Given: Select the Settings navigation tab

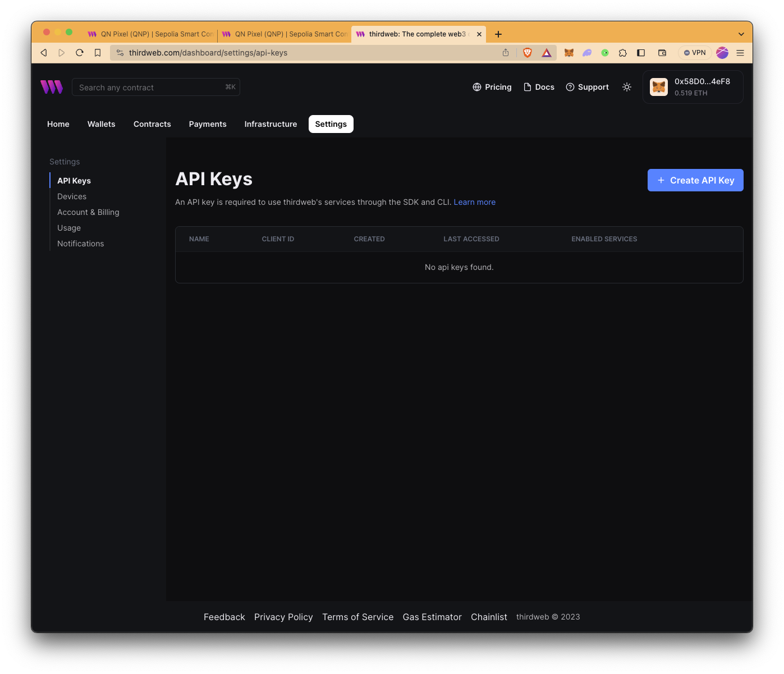Looking at the screenshot, I should click(331, 124).
